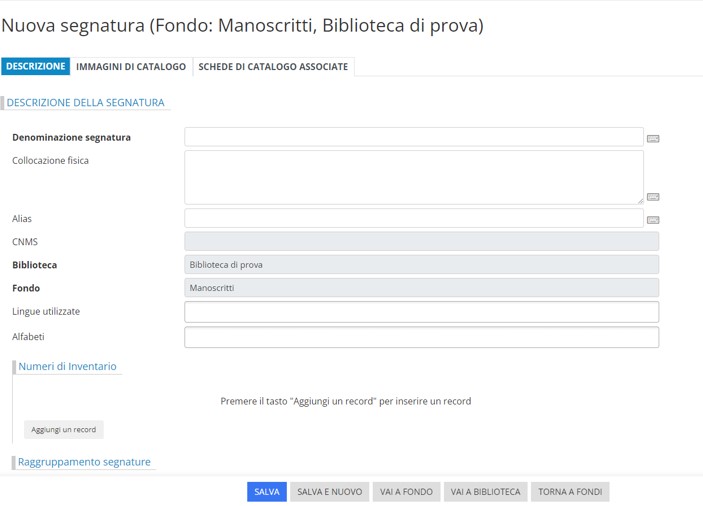This screenshot has width=703, height=506.
Task: Expand the Raggruppamento segnature section header
Action: tap(84, 462)
